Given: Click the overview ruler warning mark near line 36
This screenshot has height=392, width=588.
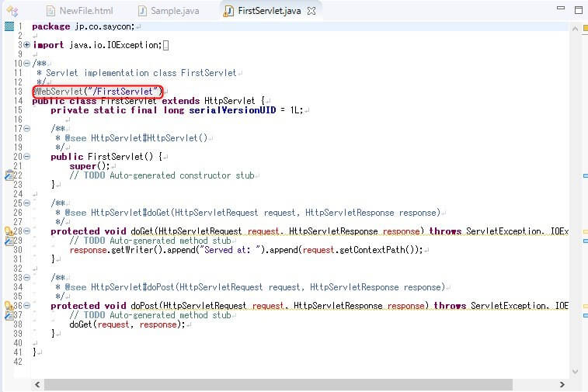Looking at the screenshot, I should point(586,306).
